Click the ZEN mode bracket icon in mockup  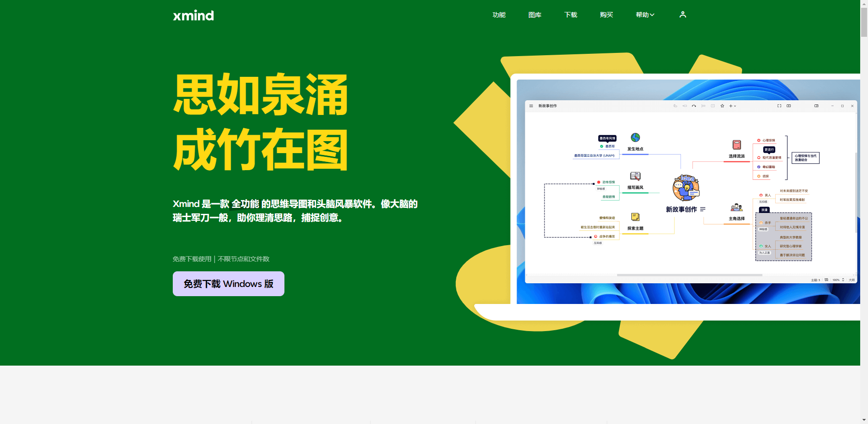[779, 106]
